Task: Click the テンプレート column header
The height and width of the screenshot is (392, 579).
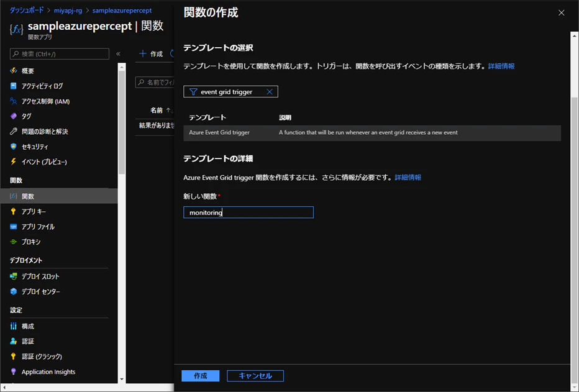Action: [207, 117]
